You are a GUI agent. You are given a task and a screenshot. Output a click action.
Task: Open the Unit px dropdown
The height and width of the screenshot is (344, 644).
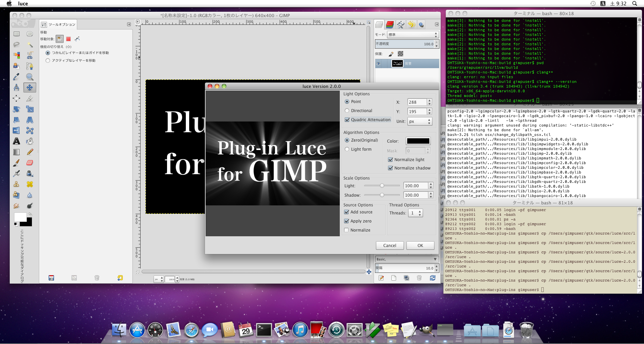pyautogui.click(x=420, y=121)
